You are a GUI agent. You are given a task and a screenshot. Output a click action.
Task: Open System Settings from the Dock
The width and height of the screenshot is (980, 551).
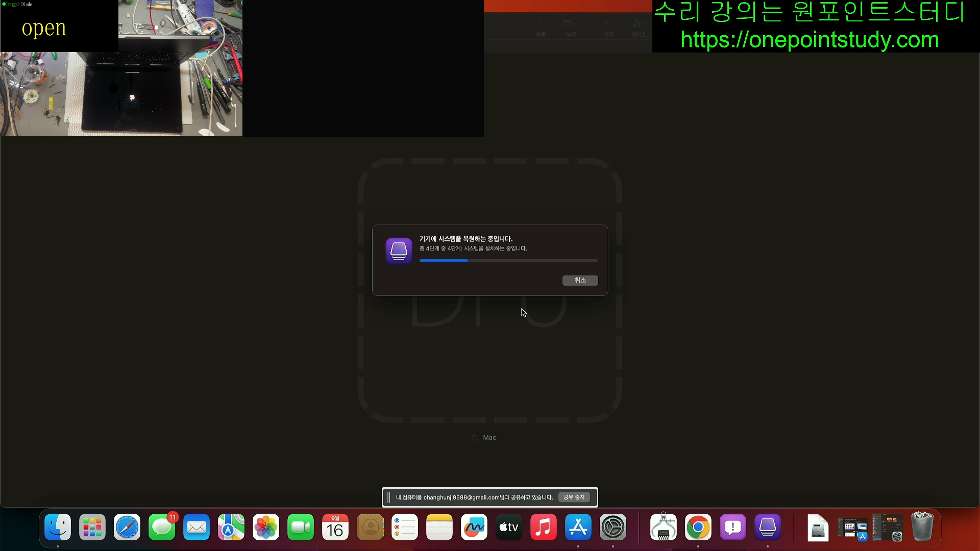[x=612, y=527]
